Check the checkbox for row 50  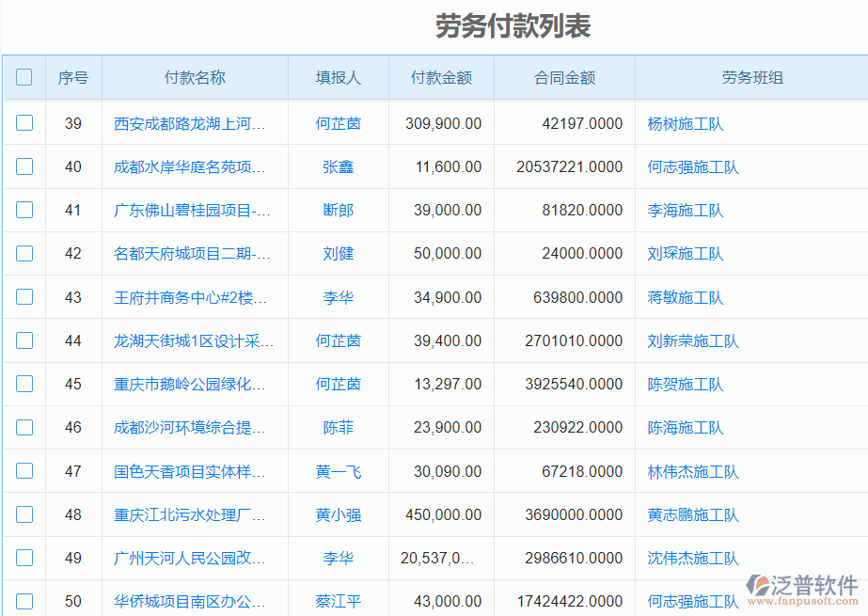point(24,600)
